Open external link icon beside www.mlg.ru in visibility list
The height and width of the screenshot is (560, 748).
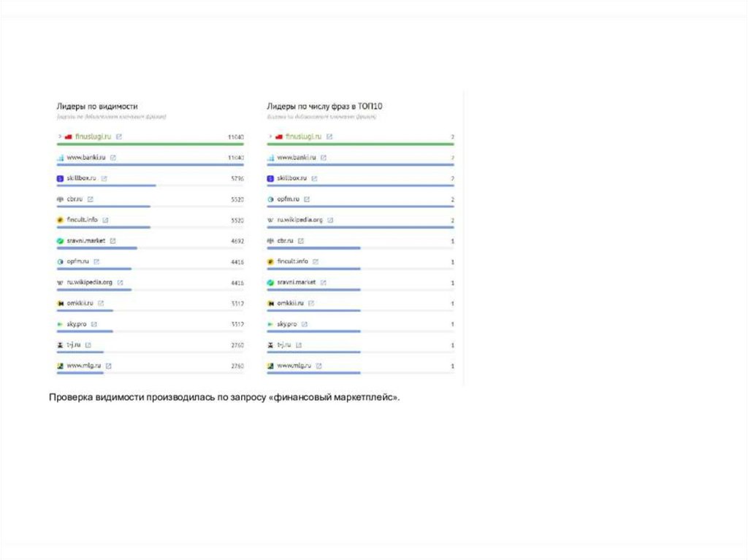click(108, 366)
